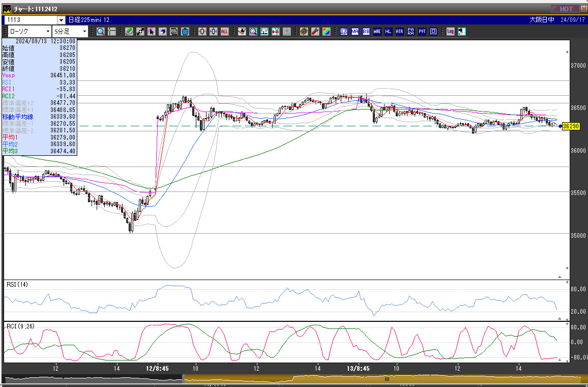Close the chart window

click(583, 9)
